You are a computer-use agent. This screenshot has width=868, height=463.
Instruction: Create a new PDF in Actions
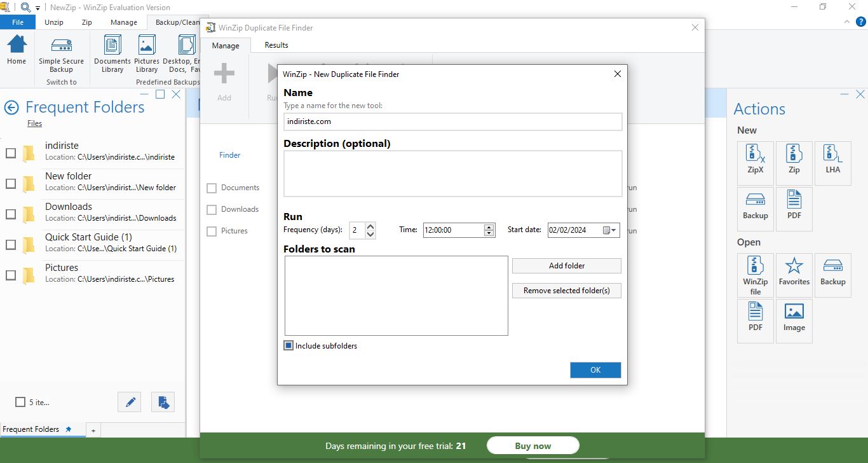click(794, 209)
